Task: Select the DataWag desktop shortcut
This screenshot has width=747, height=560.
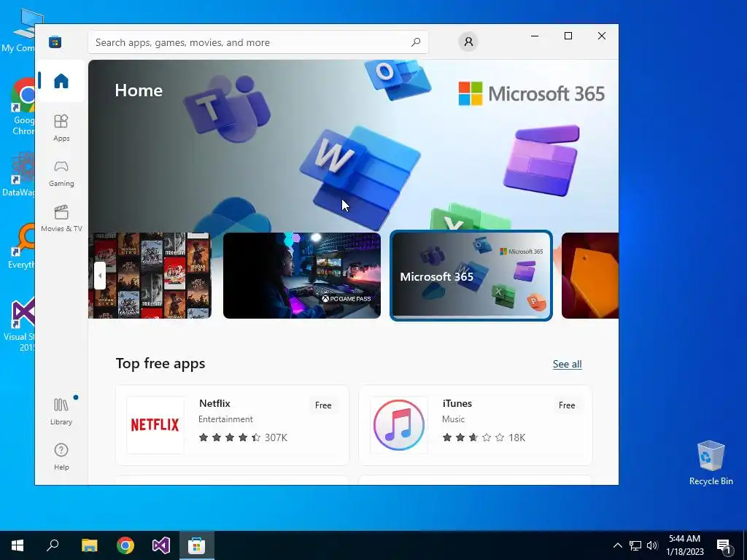Action: coord(19,174)
